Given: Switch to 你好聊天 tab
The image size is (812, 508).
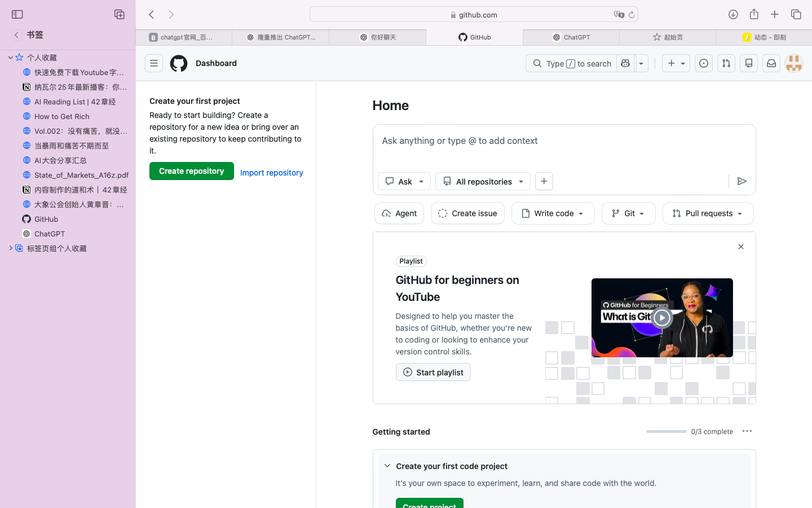Looking at the screenshot, I should tap(378, 37).
